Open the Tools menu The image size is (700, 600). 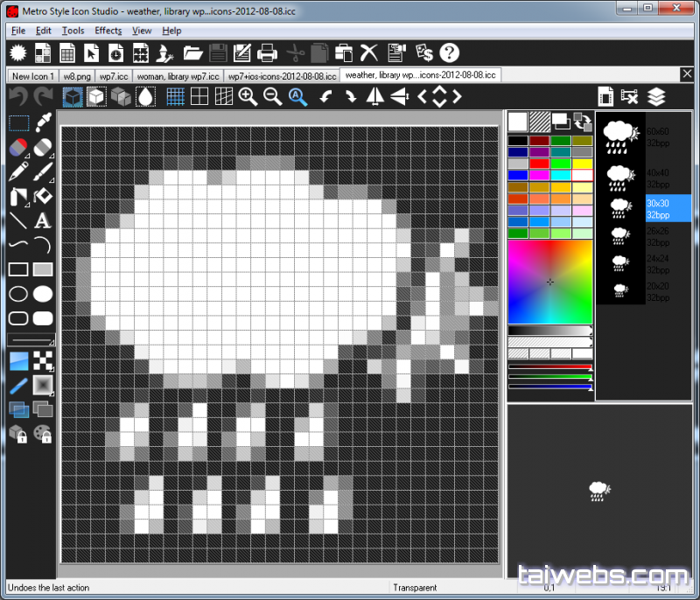pyautogui.click(x=73, y=31)
